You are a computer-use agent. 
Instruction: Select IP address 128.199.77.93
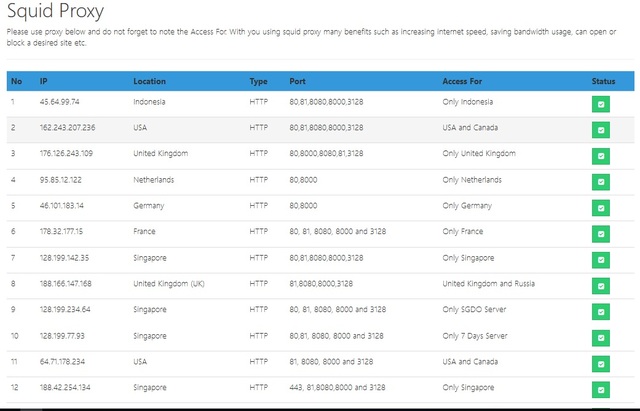[62, 335]
